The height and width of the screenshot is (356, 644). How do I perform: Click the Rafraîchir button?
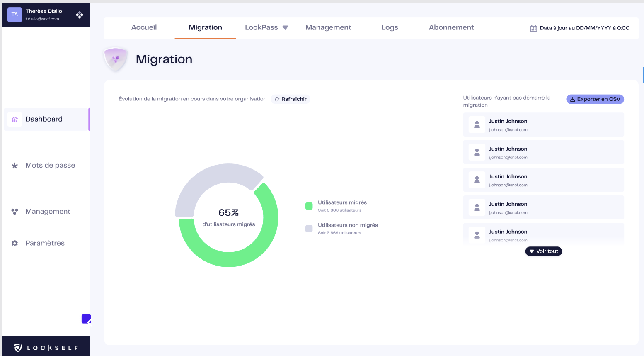pos(291,99)
